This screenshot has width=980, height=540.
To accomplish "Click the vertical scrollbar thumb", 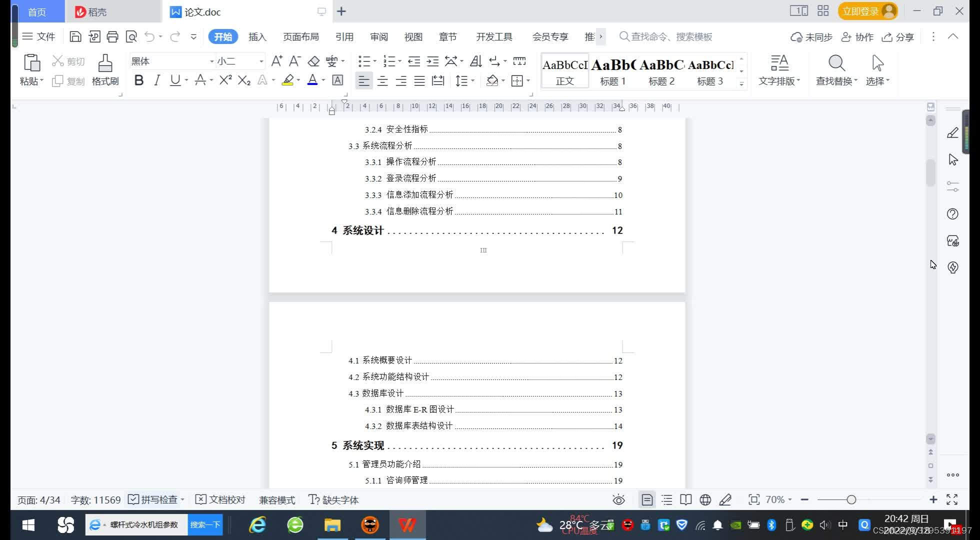I will click(930, 172).
